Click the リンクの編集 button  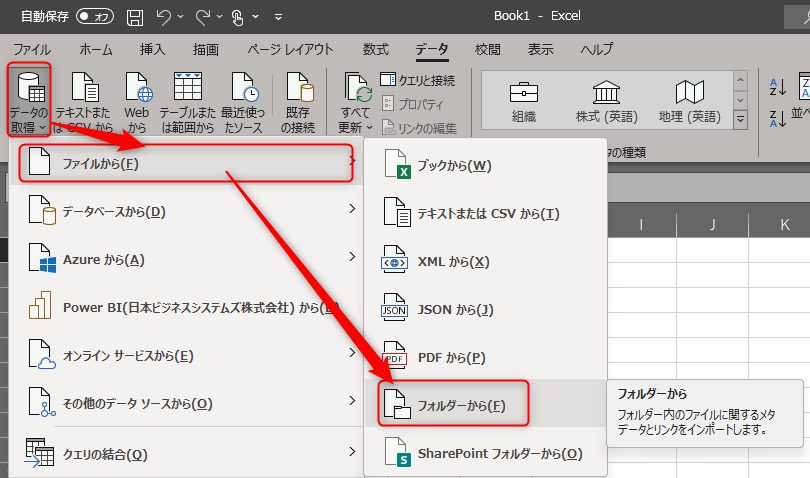419,128
